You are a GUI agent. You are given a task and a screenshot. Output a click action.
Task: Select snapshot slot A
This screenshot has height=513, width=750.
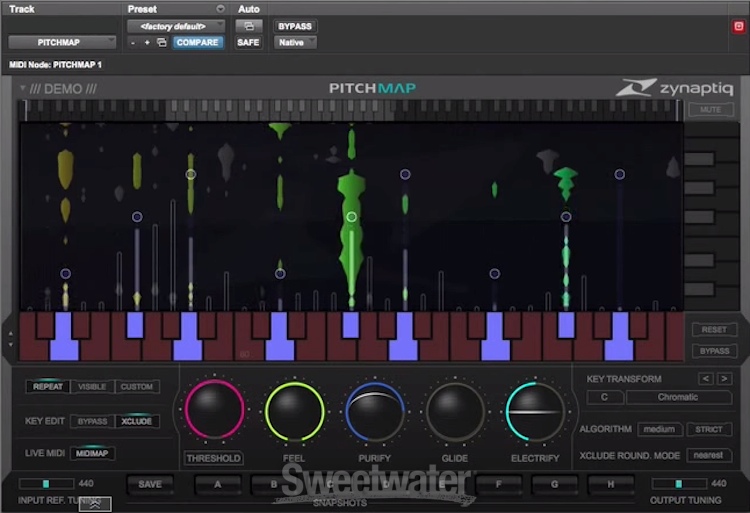pyautogui.click(x=218, y=484)
